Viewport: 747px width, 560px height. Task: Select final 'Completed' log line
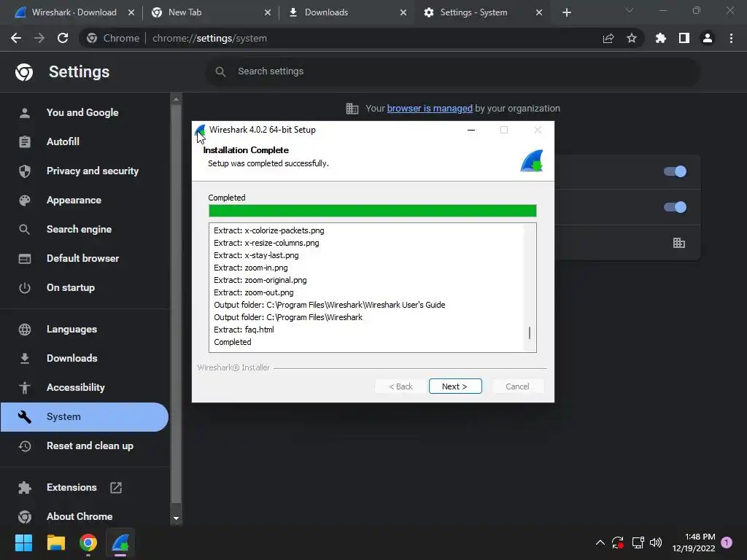click(x=233, y=342)
